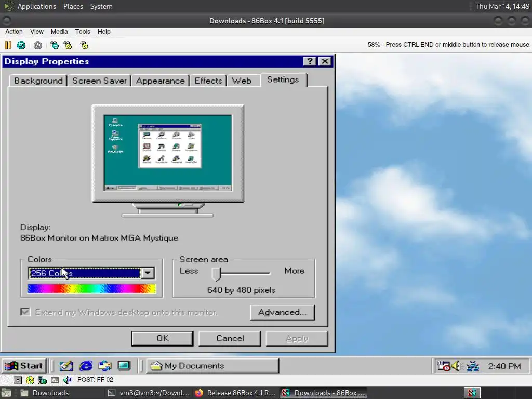Close the Display Properties dialog with X
This screenshot has height=399, width=532.
(x=325, y=61)
